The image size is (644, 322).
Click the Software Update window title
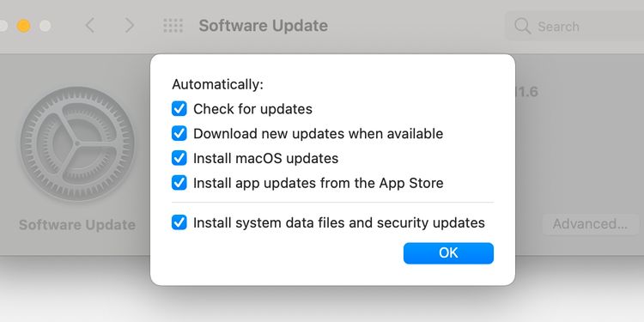tap(264, 26)
